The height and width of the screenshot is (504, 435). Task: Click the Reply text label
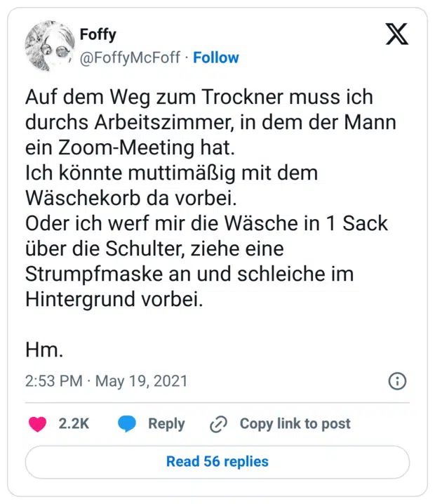tap(166, 424)
